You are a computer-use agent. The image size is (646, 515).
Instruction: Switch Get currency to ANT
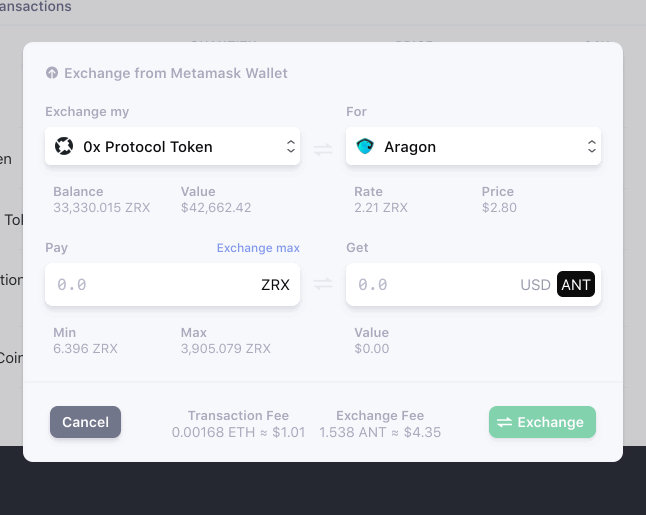(x=576, y=284)
